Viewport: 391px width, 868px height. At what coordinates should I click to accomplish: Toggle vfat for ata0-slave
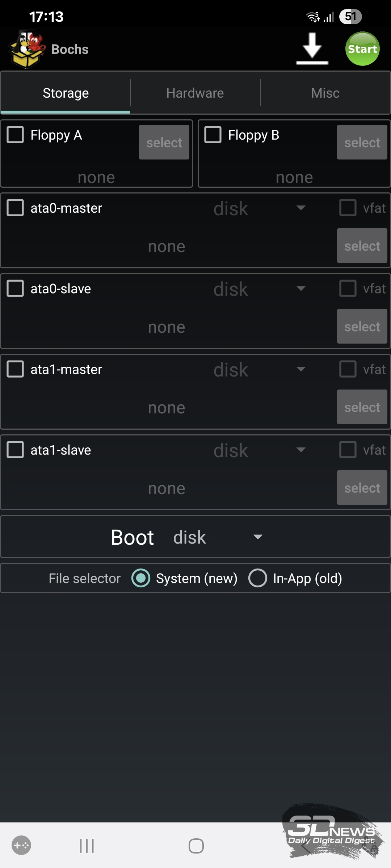point(348,289)
